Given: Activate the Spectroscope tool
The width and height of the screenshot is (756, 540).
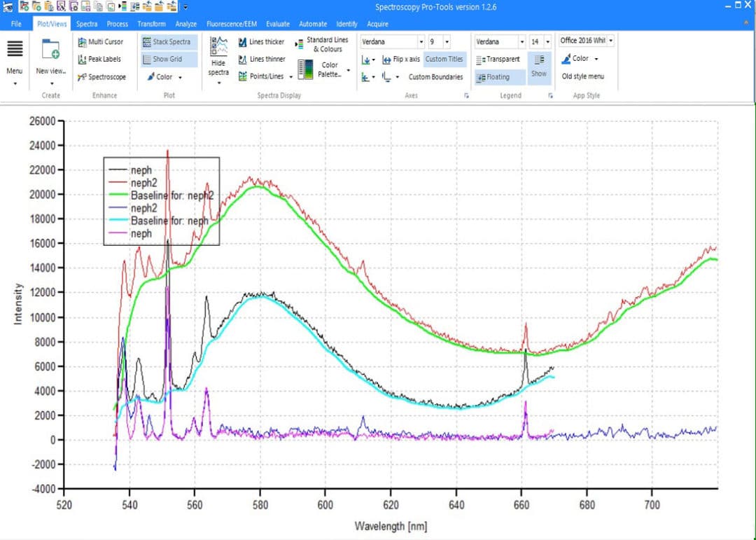Looking at the screenshot, I should (x=103, y=77).
